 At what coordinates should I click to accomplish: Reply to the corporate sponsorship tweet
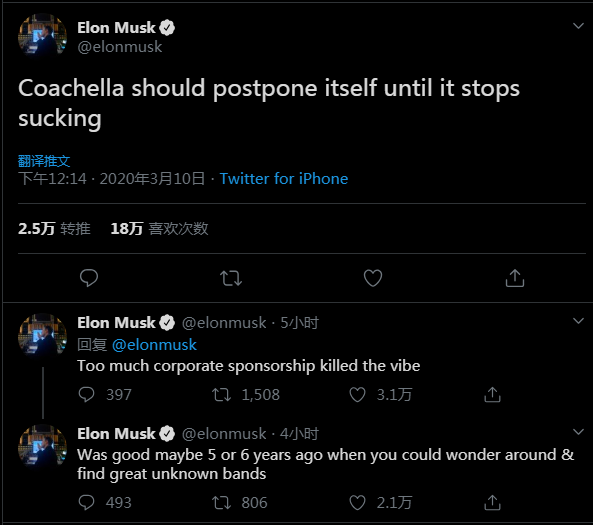point(86,395)
